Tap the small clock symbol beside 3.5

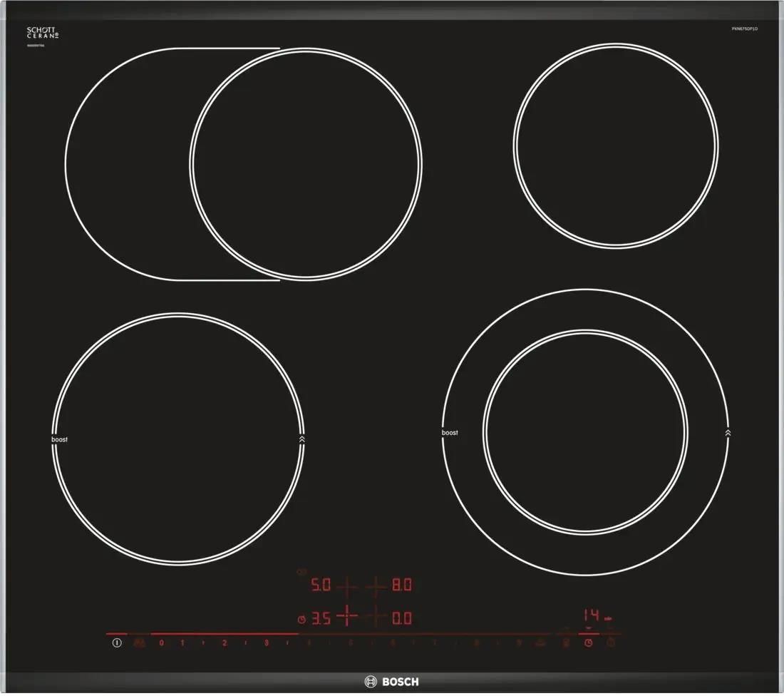click(302, 619)
